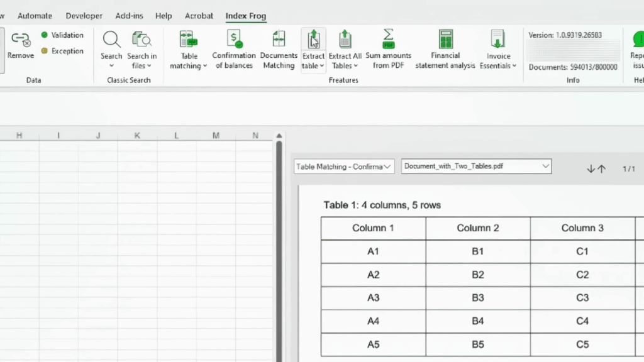Click the 'Column 2' header cell
644x362 pixels.
[478, 228]
